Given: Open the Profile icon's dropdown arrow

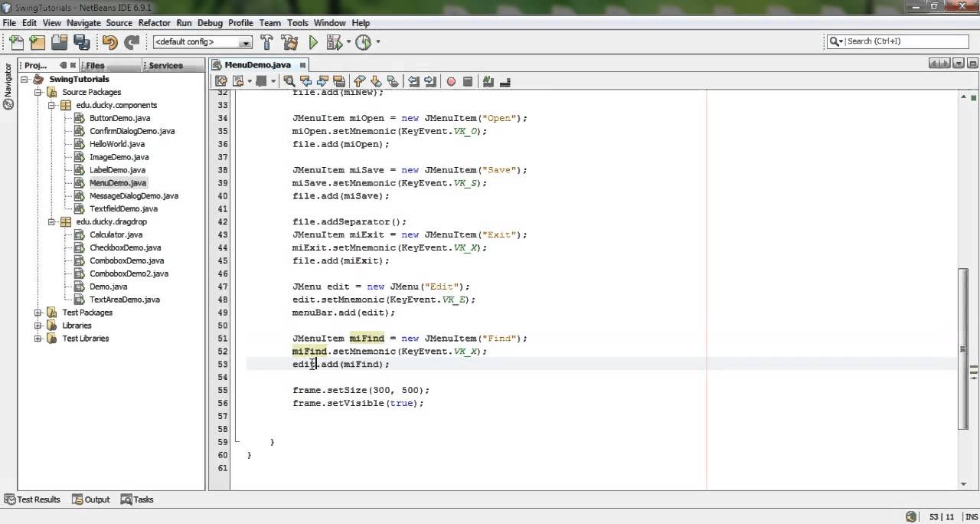Looking at the screenshot, I should tap(377, 42).
